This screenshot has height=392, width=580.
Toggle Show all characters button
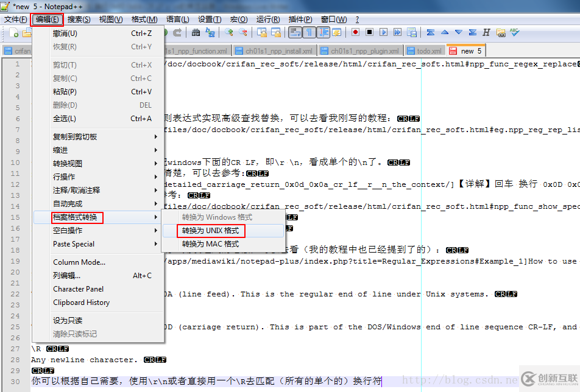(309, 32)
